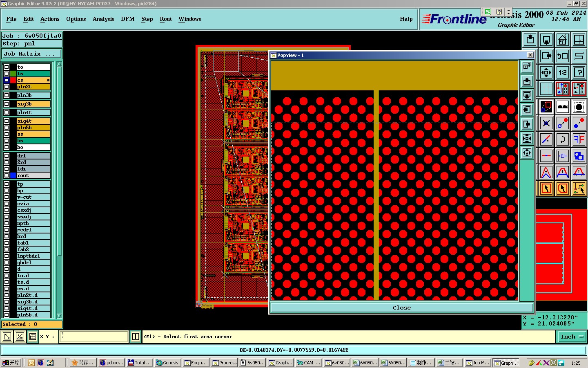Click the ruler measure tool icon
This screenshot has width=588, height=368.
[563, 107]
